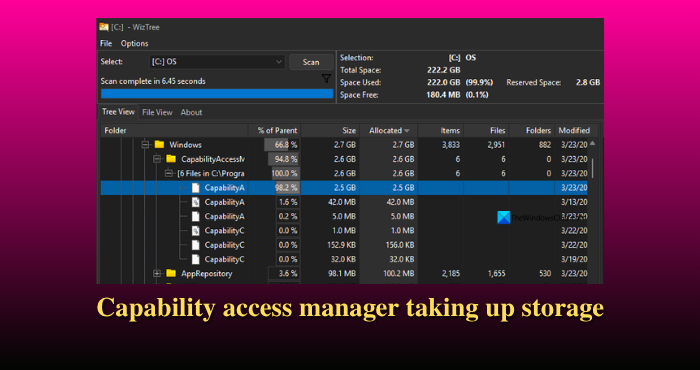Click the 42.0 MB size cell
This screenshot has width=700, height=370.
342,202
